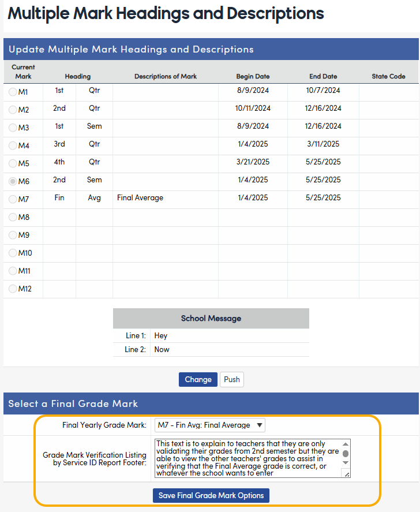Select the M6 radio button
The image size is (420, 512).
click(x=13, y=181)
